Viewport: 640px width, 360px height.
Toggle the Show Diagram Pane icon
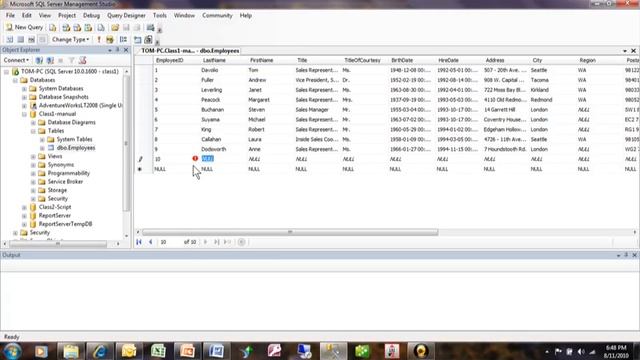point(10,40)
